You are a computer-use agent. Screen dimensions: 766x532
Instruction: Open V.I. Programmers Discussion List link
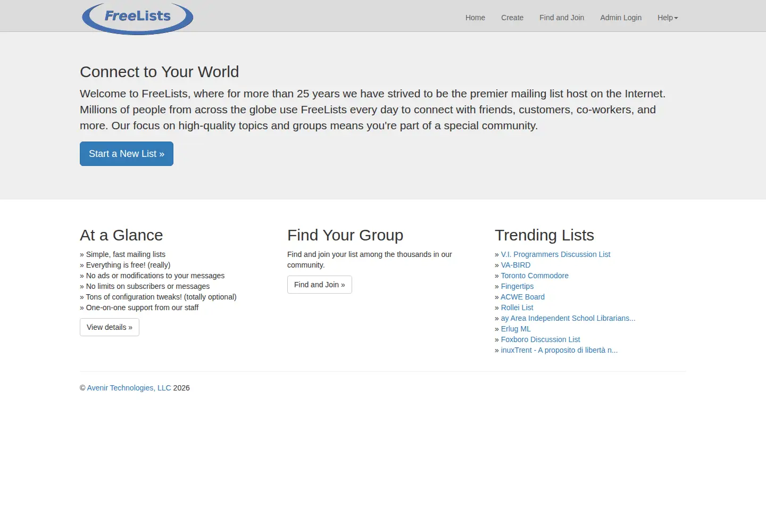[x=555, y=254]
